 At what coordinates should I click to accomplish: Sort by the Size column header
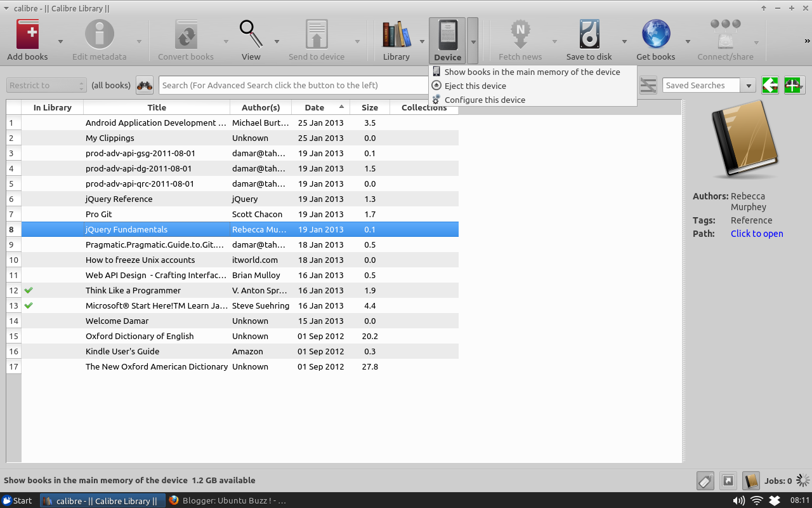tap(370, 107)
